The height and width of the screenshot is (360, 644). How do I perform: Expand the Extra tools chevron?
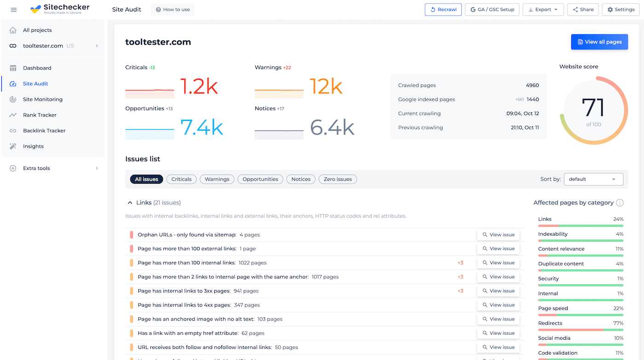(x=97, y=168)
